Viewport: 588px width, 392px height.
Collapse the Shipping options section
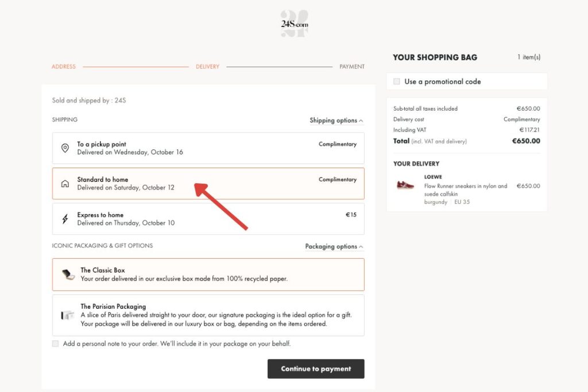336,121
